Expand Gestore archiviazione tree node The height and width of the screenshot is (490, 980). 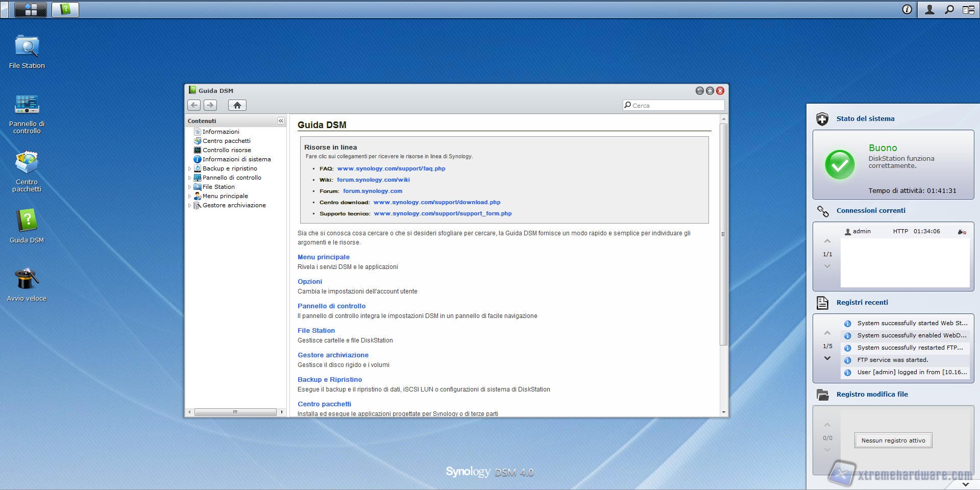click(x=190, y=205)
